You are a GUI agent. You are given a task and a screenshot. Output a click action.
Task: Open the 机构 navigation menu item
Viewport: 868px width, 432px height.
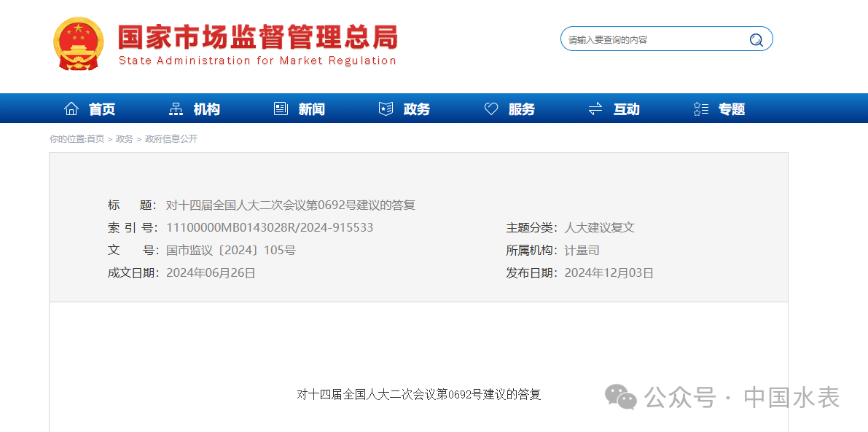[206, 109]
